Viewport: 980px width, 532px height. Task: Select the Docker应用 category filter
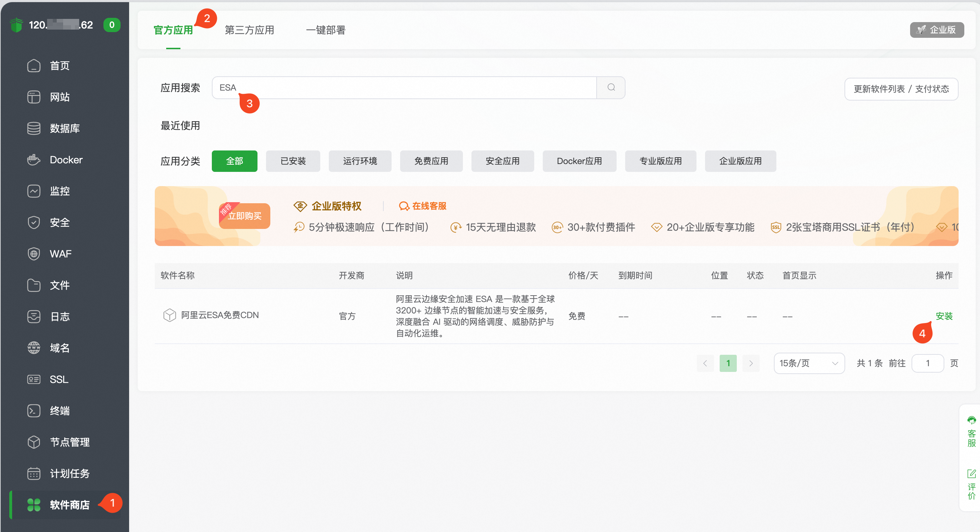pyautogui.click(x=579, y=161)
